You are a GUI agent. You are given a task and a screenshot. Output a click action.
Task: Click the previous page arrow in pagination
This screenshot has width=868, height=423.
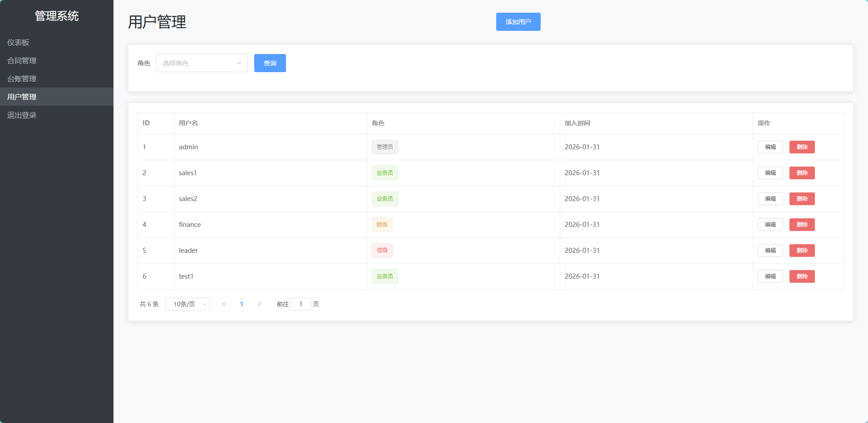click(224, 304)
